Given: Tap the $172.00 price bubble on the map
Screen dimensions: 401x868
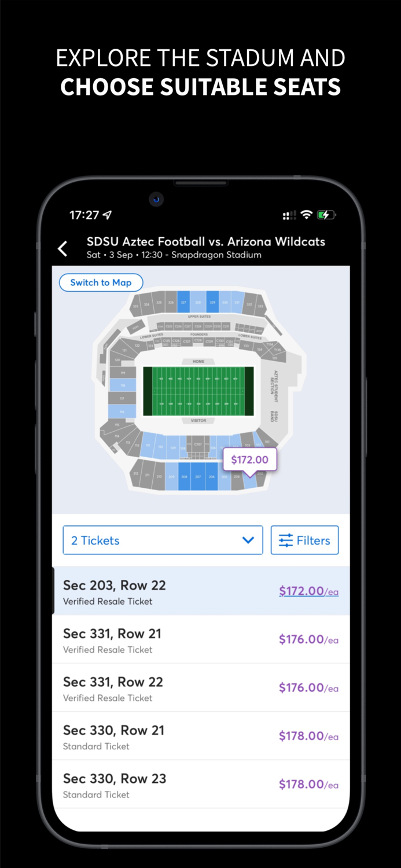Looking at the screenshot, I should (x=249, y=459).
